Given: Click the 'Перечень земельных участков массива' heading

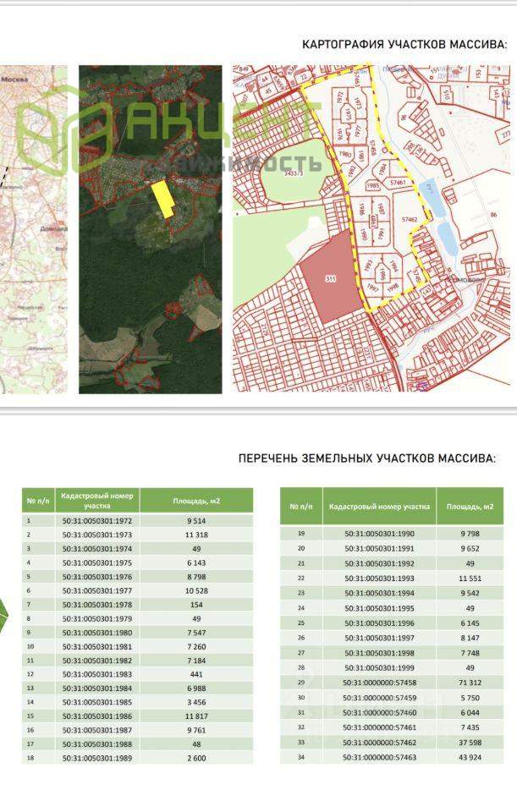Looking at the screenshot, I should click(x=366, y=458).
